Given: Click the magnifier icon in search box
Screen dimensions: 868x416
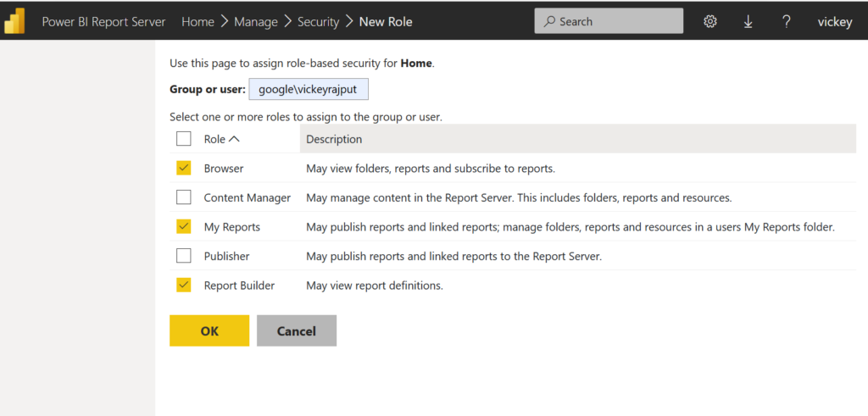Looking at the screenshot, I should pos(549,21).
